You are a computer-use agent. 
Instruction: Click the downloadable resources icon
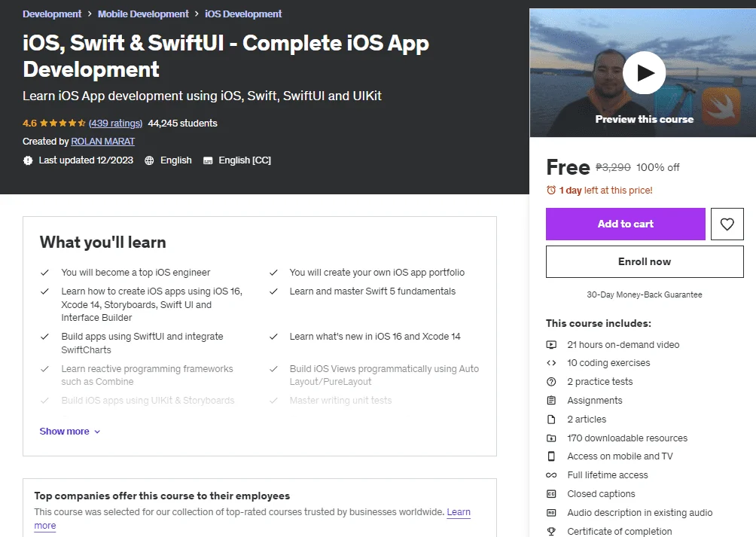coord(551,438)
